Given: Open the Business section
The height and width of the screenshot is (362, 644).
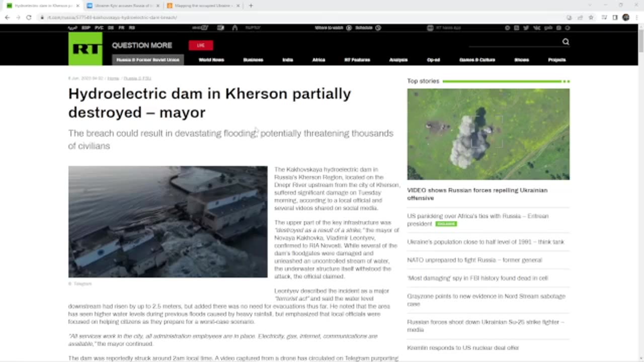Looking at the screenshot, I should click(x=253, y=60).
